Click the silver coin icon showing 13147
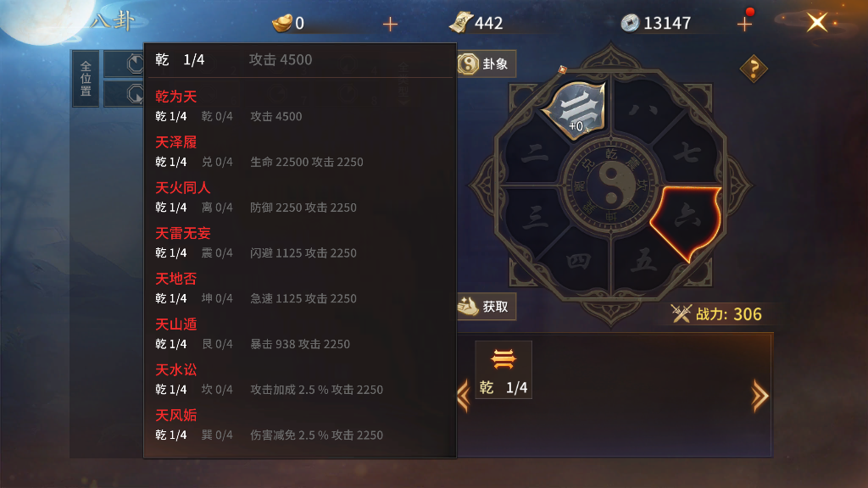 tap(630, 23)
